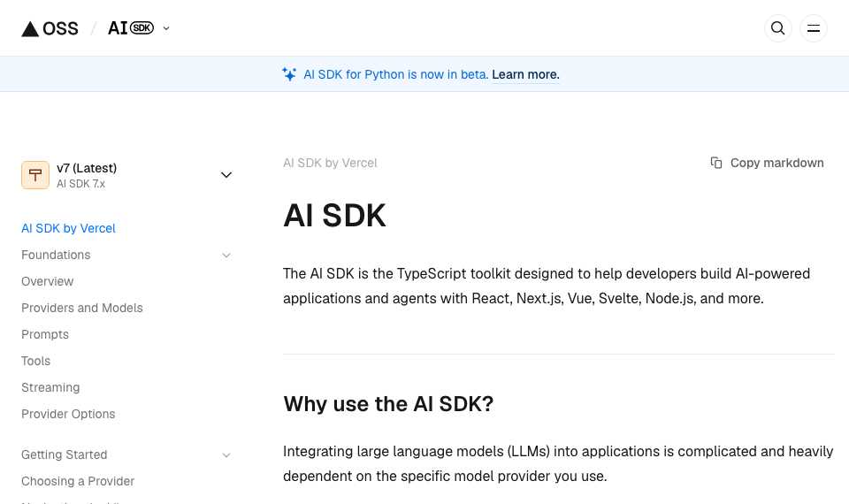
Task: Select the Getting Started section heading
Action: pyautogui.click(x=64, y=454)
